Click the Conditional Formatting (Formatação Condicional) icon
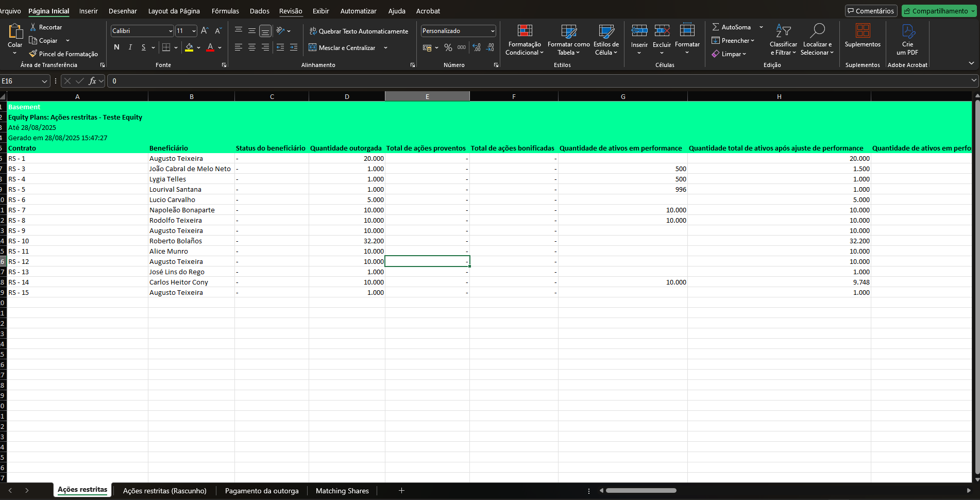The image size is (980, 500). coord(525,32)
